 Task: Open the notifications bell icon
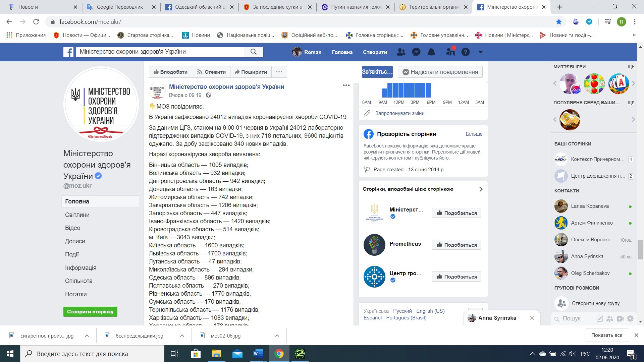[x=431, y=52]
